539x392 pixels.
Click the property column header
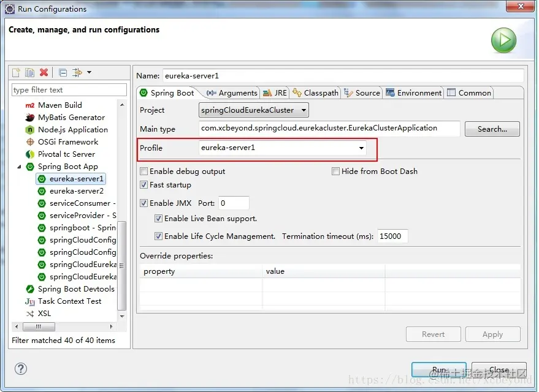tap(201, 271)
